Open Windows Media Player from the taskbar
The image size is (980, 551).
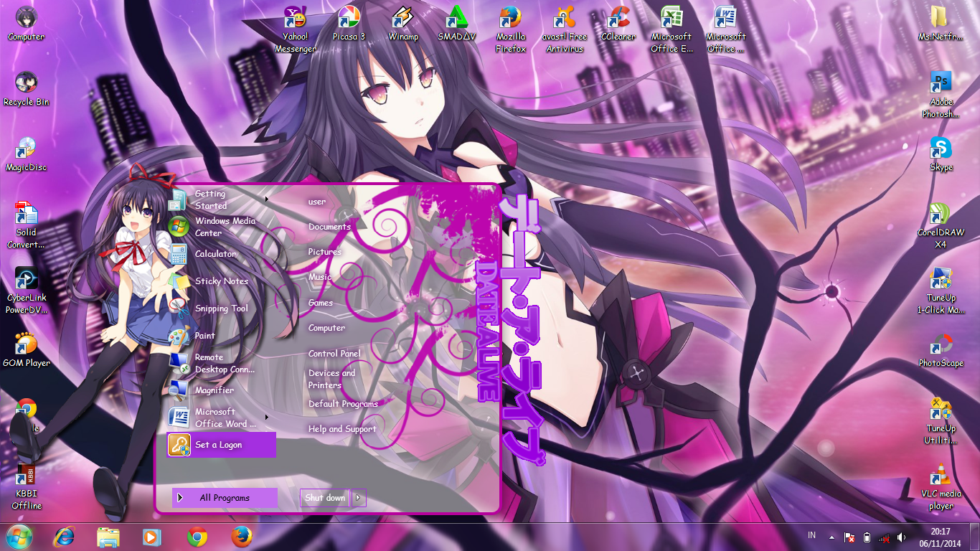pos(153,537)
